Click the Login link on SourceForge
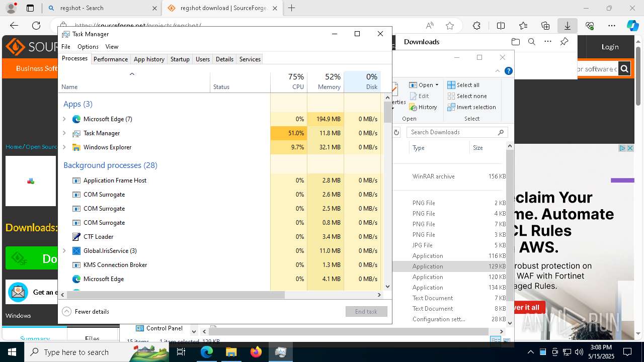 (x=610, y=47)
